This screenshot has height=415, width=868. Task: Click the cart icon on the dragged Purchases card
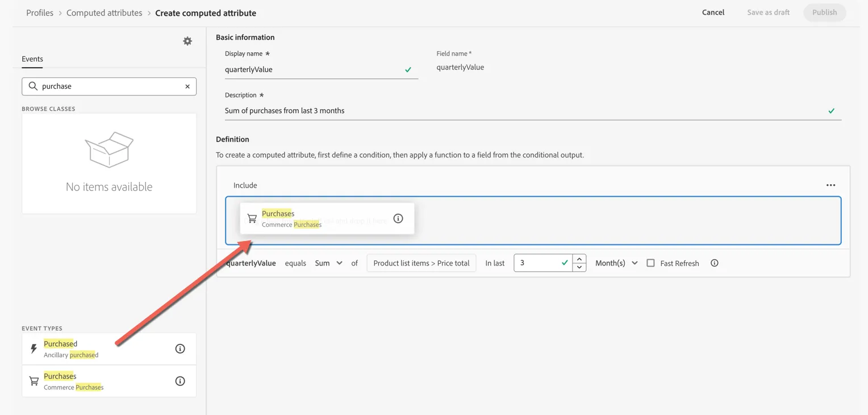[252, 218]
